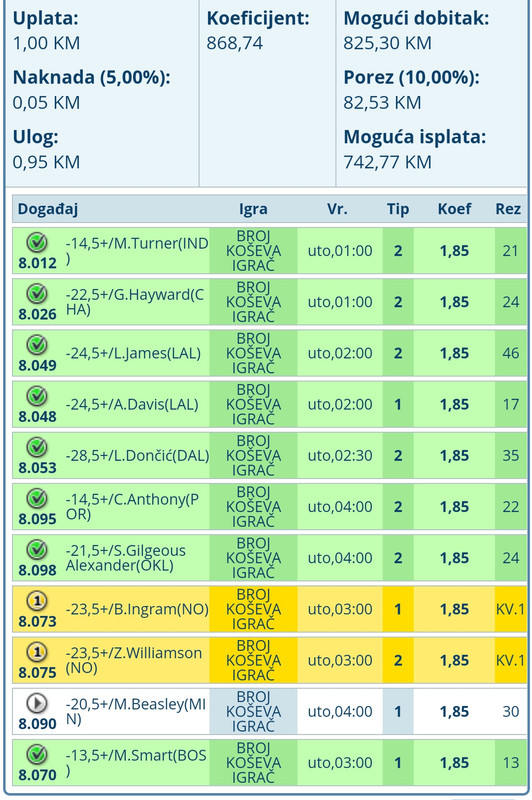This screenshot has width=532, height=800.
Task: Click event text -21,5+/S.Gilgeous Alexander(OKL)
Action: (x=125, y=558)
